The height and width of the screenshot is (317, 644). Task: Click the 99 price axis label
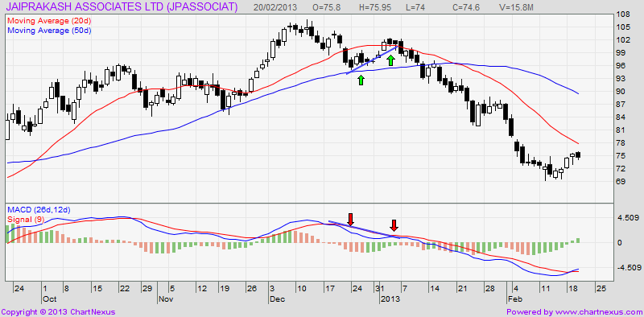[621, 52]
